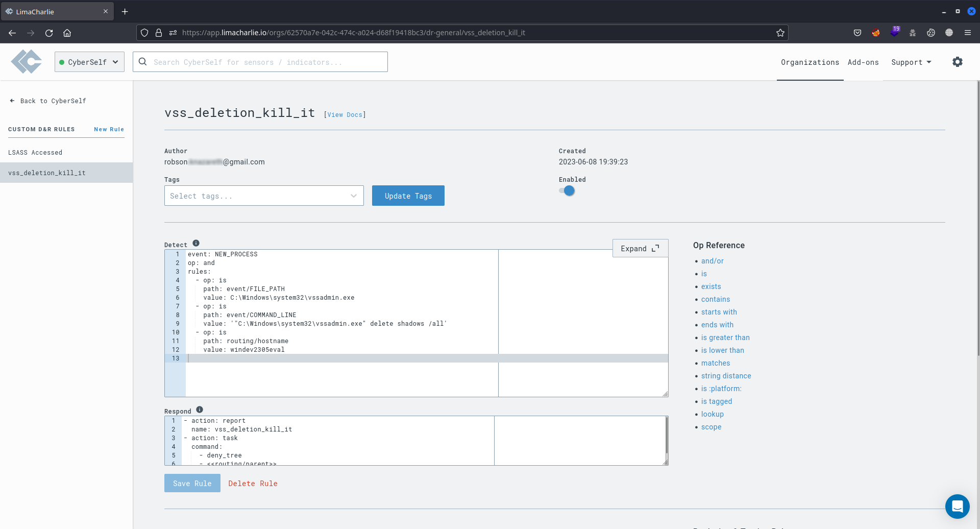Click 'name: vss_deletion_kill_it' in Respond editor

click(x=241, y=429)
